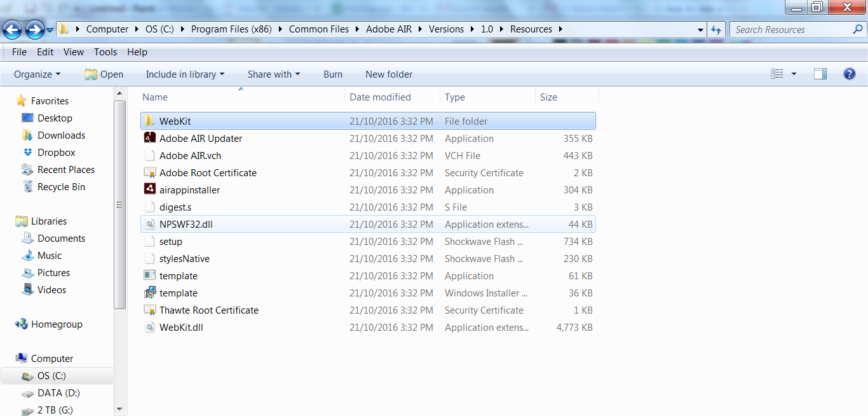This screenshot has width=868, height=416.
Task: Select the WebKit.dll file icon
Action: [x=149, y=327]
